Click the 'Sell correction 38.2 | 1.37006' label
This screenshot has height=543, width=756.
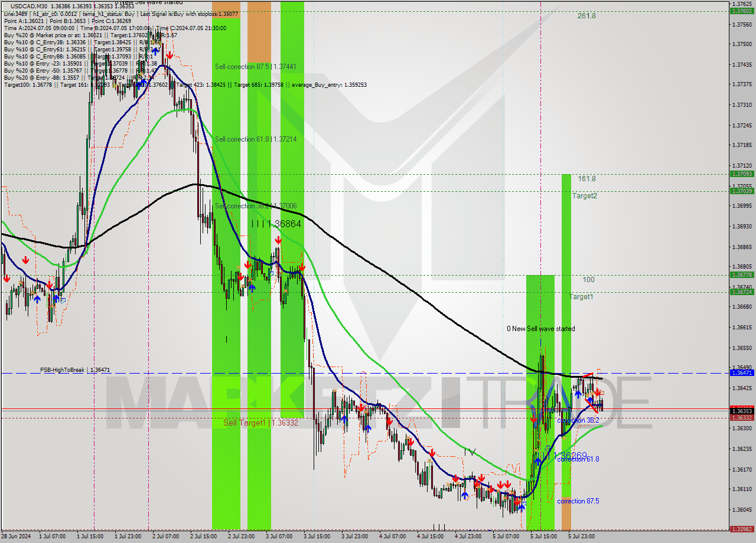pyautogui.click(x=255, y=206)
